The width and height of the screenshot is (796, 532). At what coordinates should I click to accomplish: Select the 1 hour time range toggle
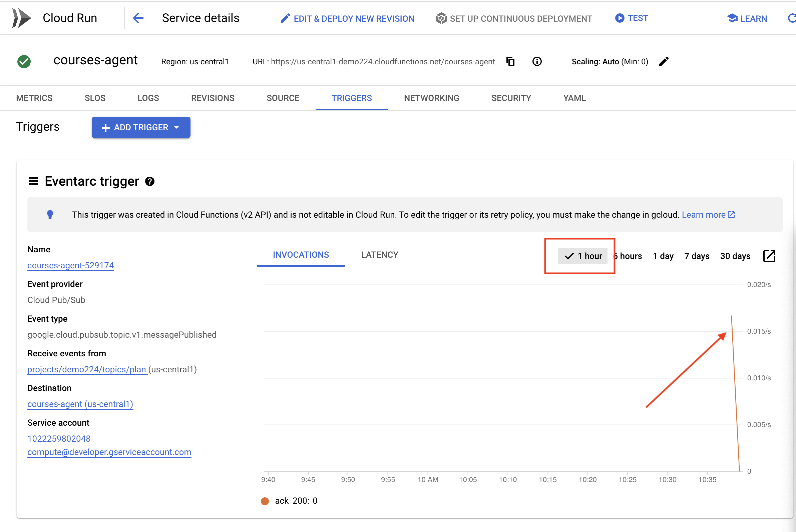(583, 255)
